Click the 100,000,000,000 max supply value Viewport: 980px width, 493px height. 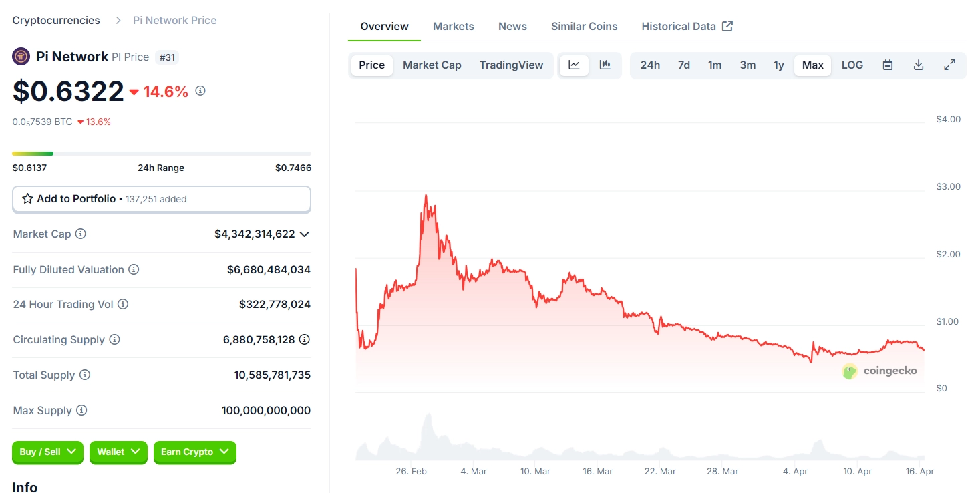[266, 410]
